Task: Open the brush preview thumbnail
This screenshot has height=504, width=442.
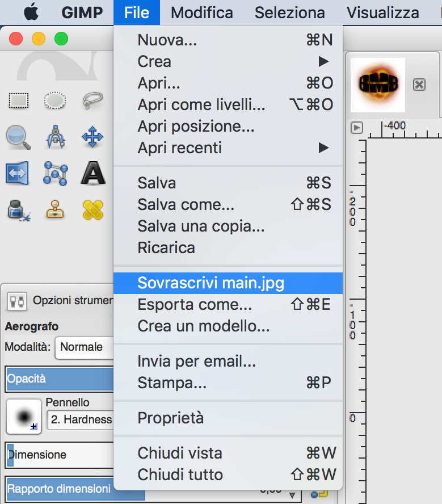Action: tap(24, 417)
